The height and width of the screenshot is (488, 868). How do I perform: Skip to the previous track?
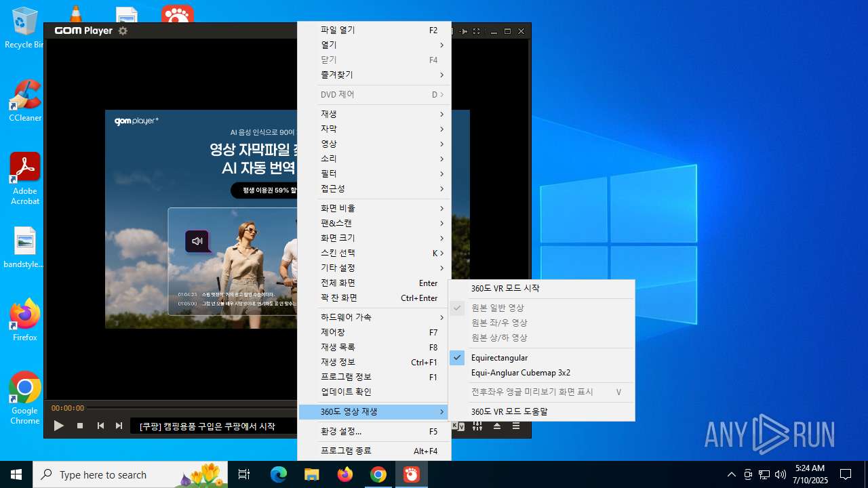click(x=100, y=426)
